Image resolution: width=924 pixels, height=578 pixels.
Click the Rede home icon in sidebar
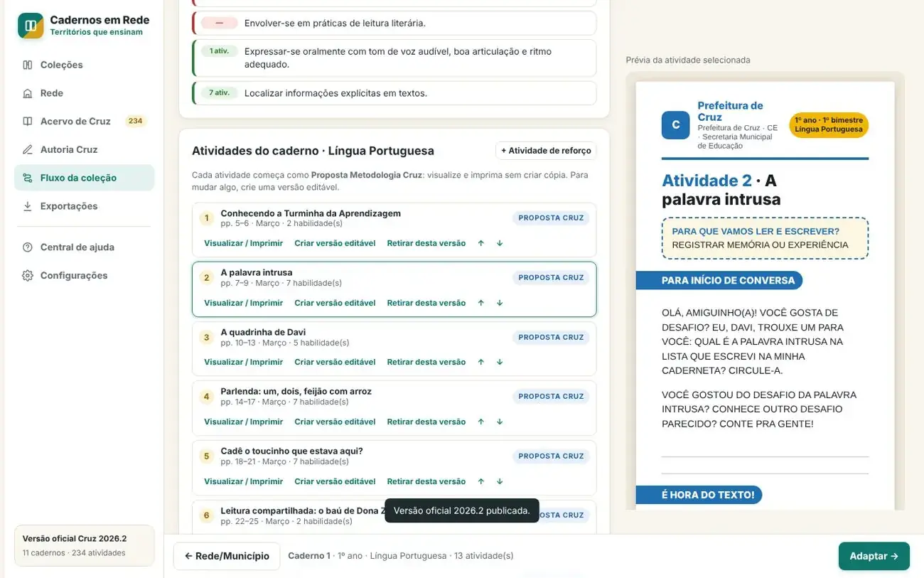[x=28, y=93]
